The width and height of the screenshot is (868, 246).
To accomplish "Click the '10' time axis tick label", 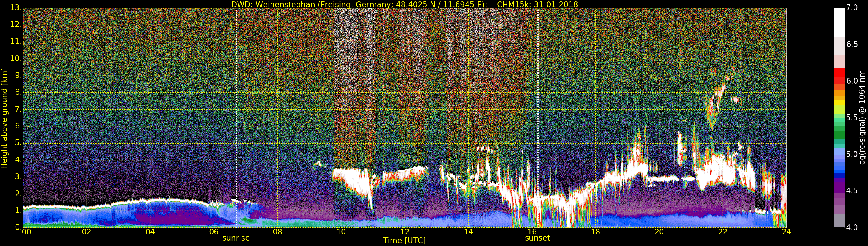I will (x=341, y=232).
